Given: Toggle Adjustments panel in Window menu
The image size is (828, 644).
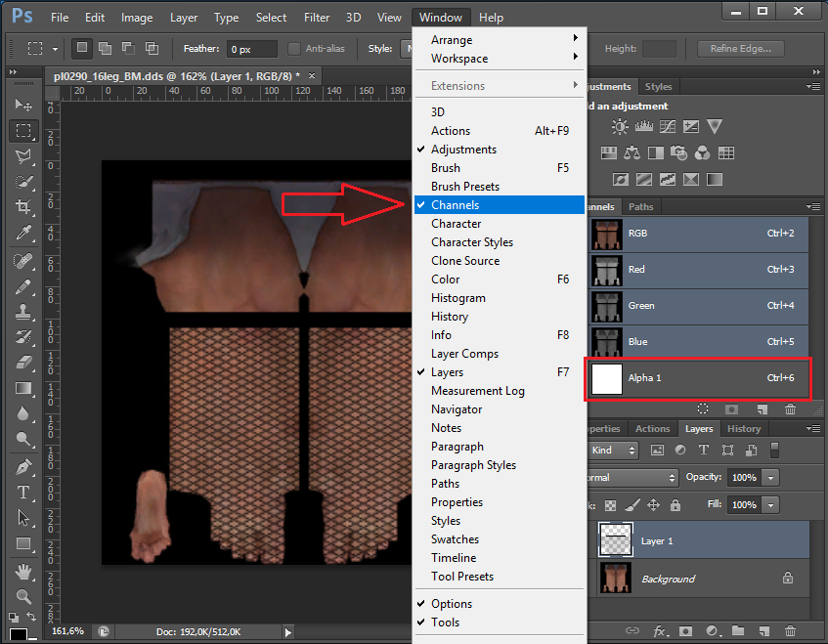Looking at the screenshot, I should (x=499, y=150).
